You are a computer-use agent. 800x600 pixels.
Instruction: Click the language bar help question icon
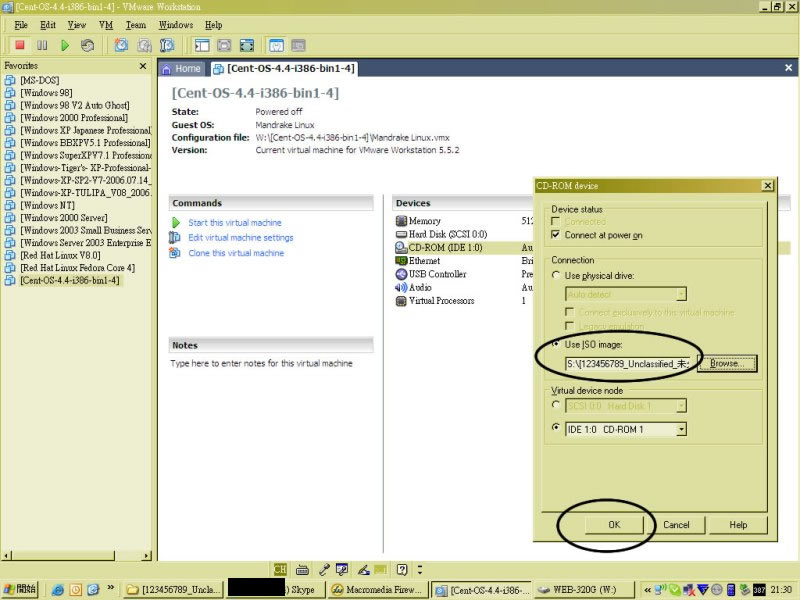[402, 569]
